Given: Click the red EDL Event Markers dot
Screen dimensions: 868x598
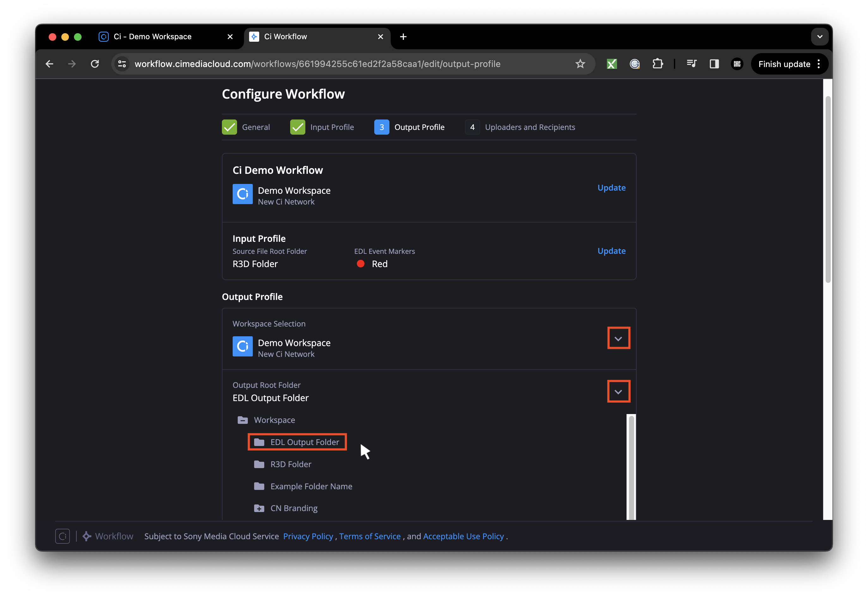Looking at the screenshot, I should (x=360, y=264).
